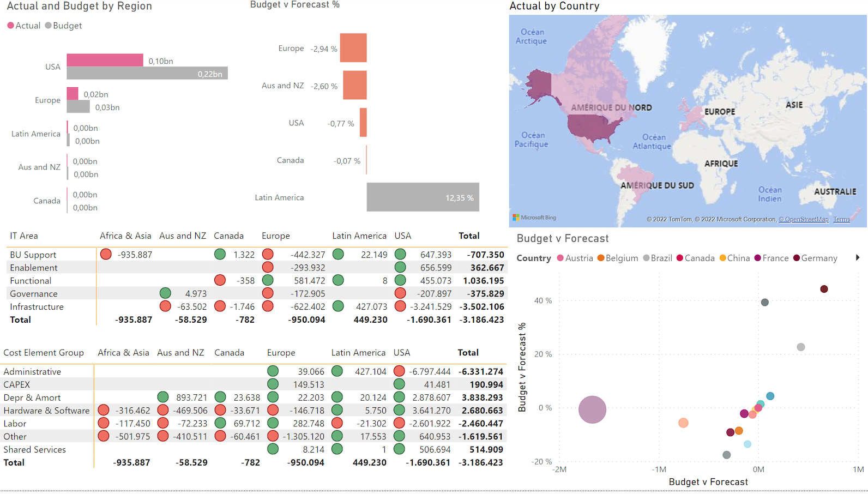Screen dimensions: 868x494
Task: Click the -6.331.274 Administrative total
Action: [x=480, y=372]
